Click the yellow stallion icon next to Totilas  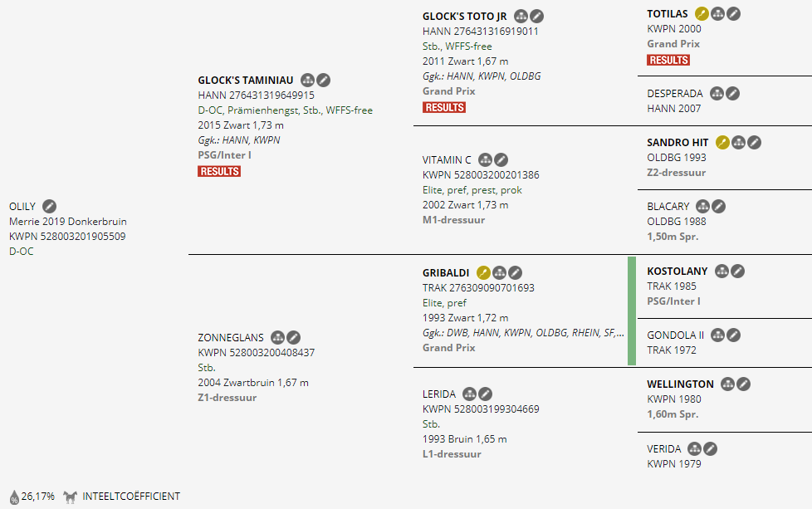[702, 14]
